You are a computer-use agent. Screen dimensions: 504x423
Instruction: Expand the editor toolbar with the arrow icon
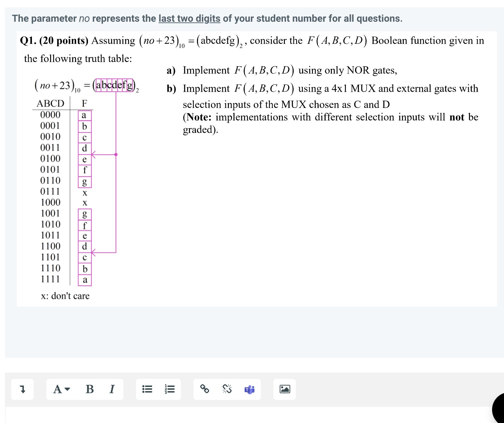tap(22, 389)
